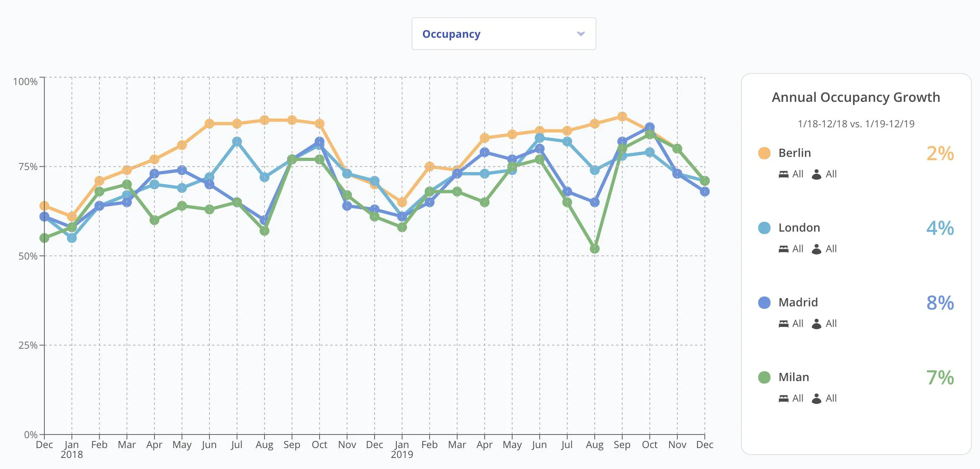The width and height of the screenshot is (980, 469).
Task: Click London's 4% growth value
Action: coord(940,228)
